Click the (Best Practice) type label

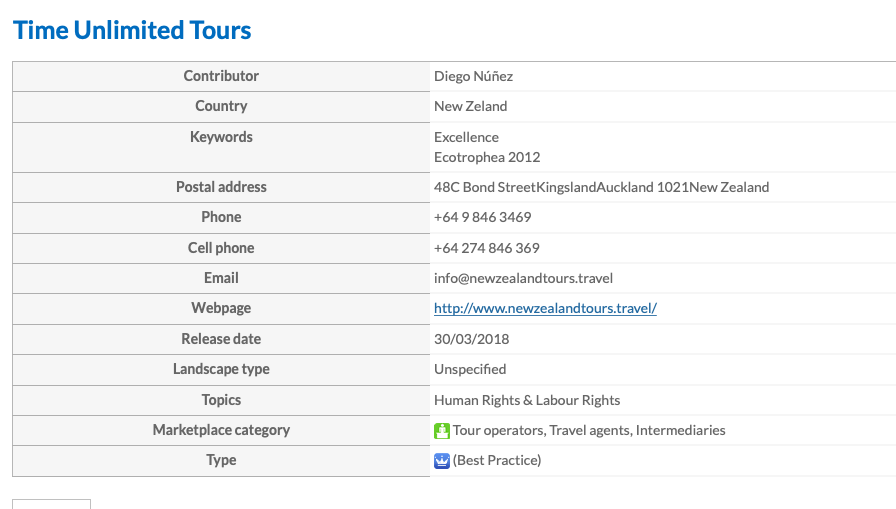[497, 460]
